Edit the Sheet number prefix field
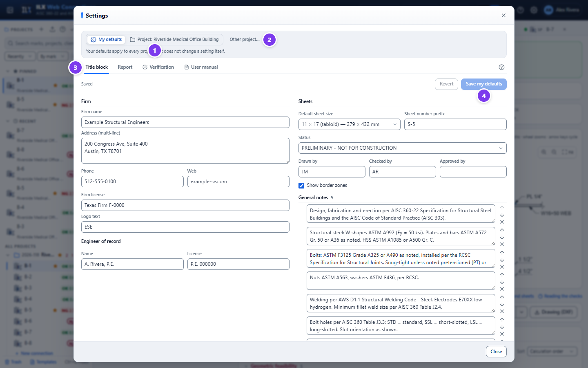 coord(455,124)
